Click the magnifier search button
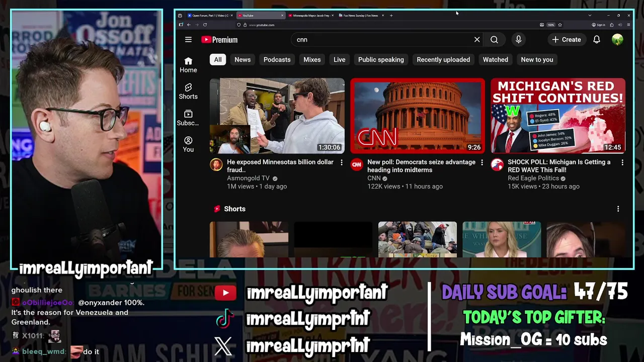 click(x=494, y=40)
